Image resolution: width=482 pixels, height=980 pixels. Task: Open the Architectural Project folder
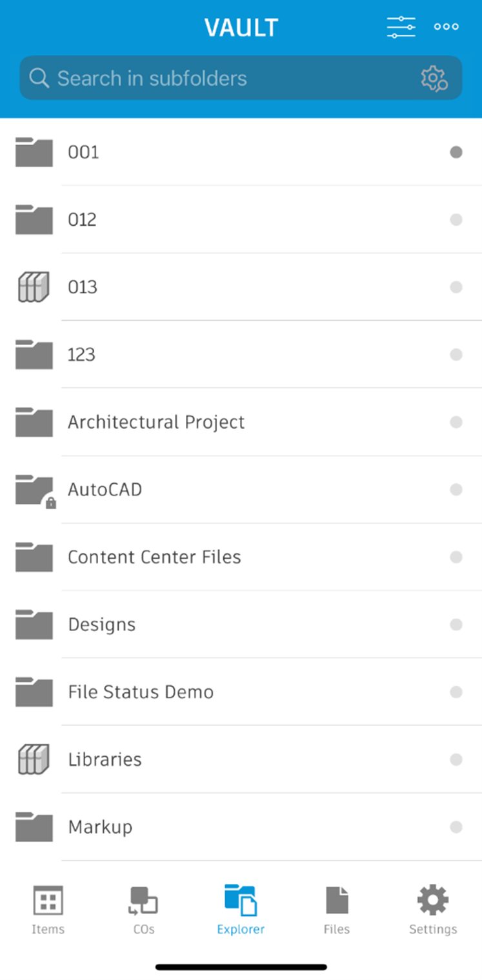coord(156,422)
